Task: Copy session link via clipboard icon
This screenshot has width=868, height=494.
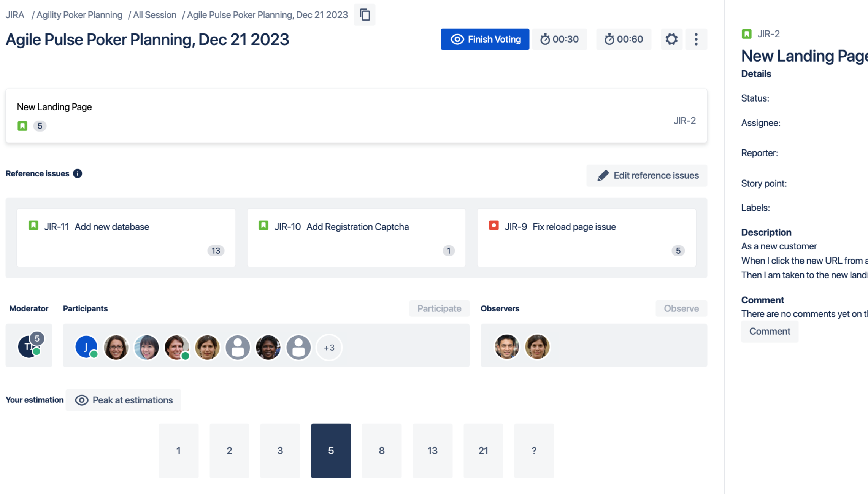Action: tap(365, 15)
